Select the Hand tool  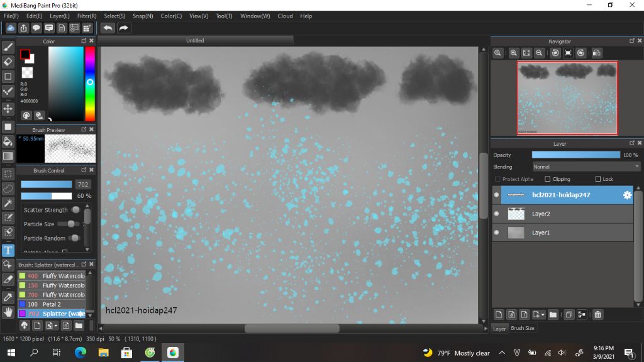coord(8,312)
